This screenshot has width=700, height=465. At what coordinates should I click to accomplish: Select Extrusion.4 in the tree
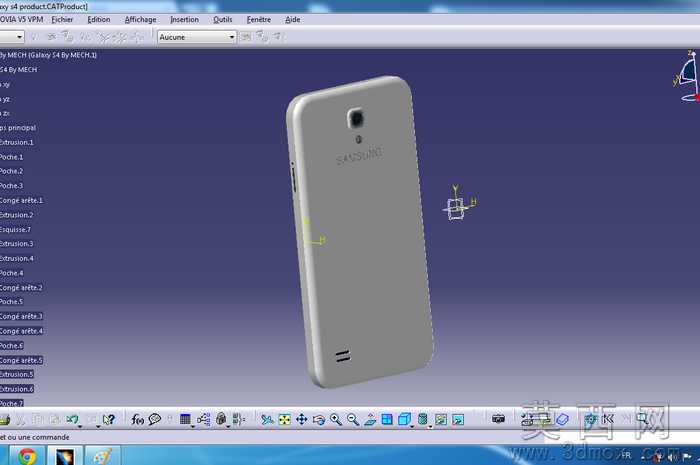(17, 258)
